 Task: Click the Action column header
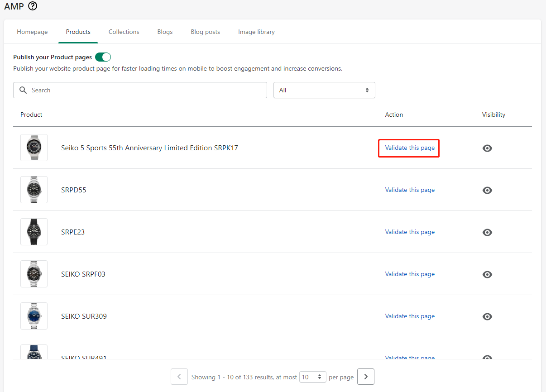394,115
